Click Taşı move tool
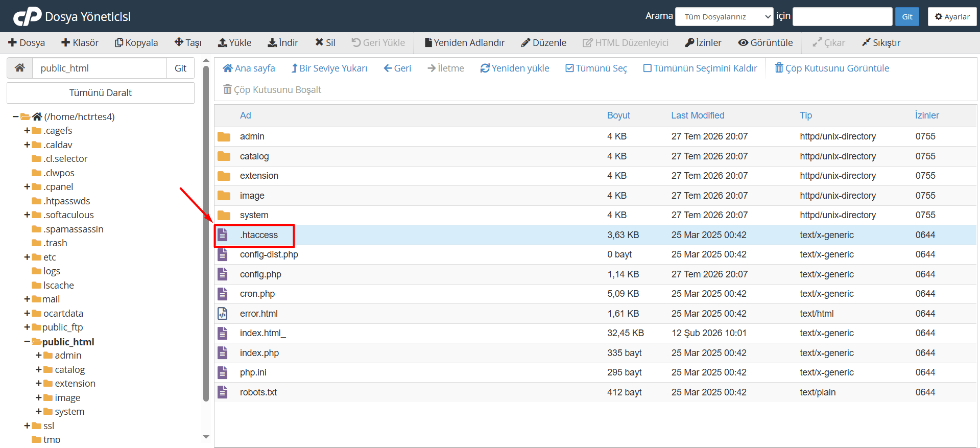980x448 pixels. 188,42
